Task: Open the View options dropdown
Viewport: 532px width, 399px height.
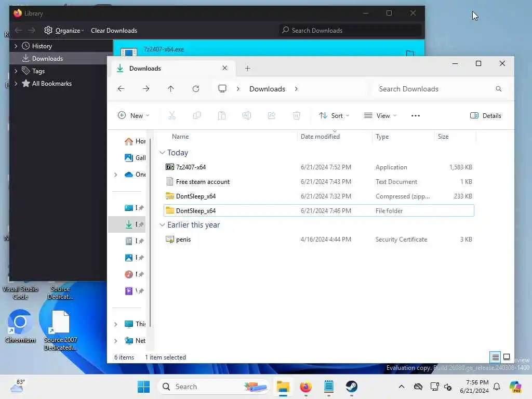Action: pyautogui.click(x=380, y=116)
